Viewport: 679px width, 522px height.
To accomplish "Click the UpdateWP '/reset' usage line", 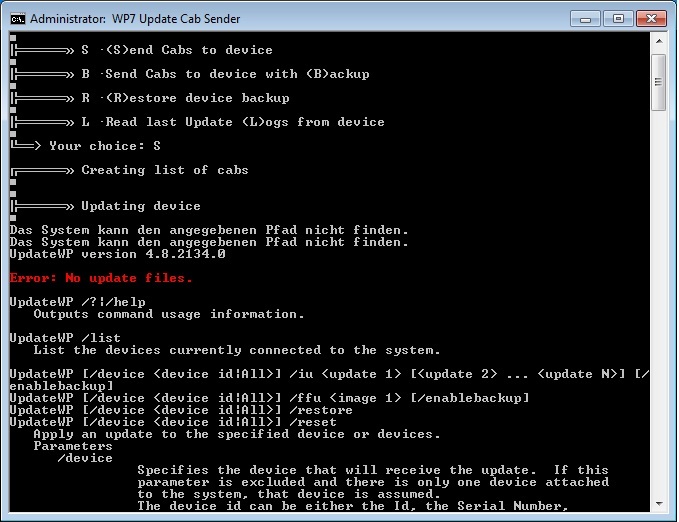I will [x=173, y=422].
